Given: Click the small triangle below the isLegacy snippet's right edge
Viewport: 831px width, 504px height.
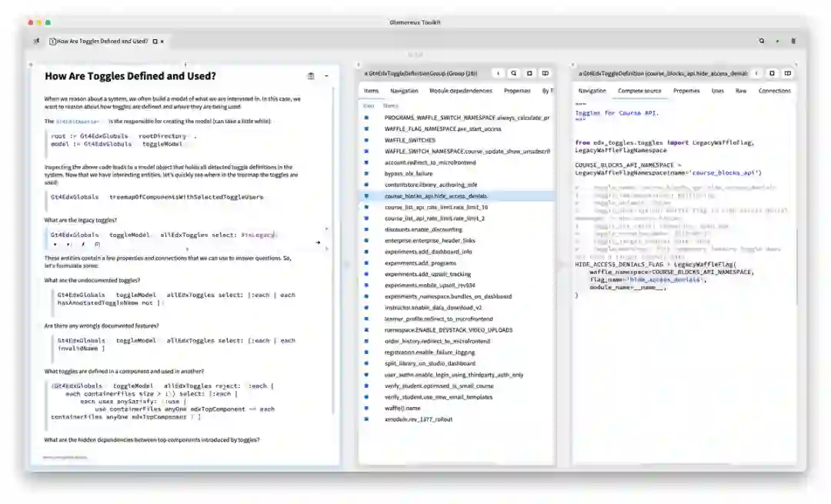Looking at the screenshot, I should click(x=326, y=248).
